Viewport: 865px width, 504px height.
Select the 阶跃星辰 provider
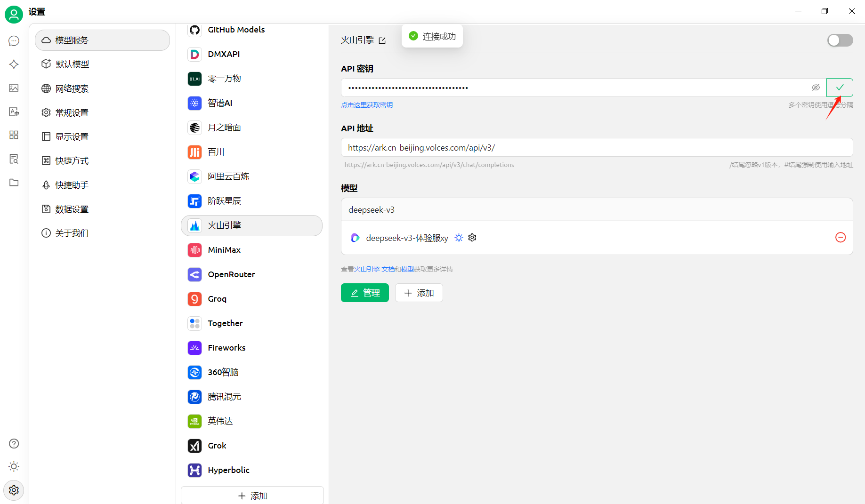(252, 201)
